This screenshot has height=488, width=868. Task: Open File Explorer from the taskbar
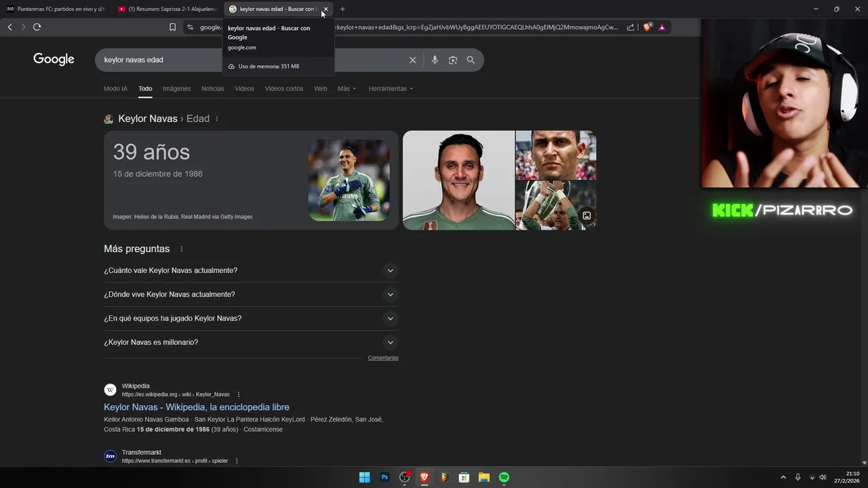[484, 477]
